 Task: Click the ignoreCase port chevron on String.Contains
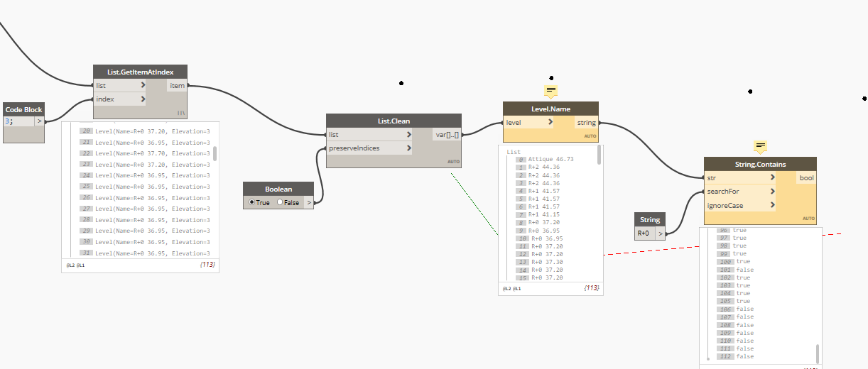pyautogui.click(x=772, y=205)
